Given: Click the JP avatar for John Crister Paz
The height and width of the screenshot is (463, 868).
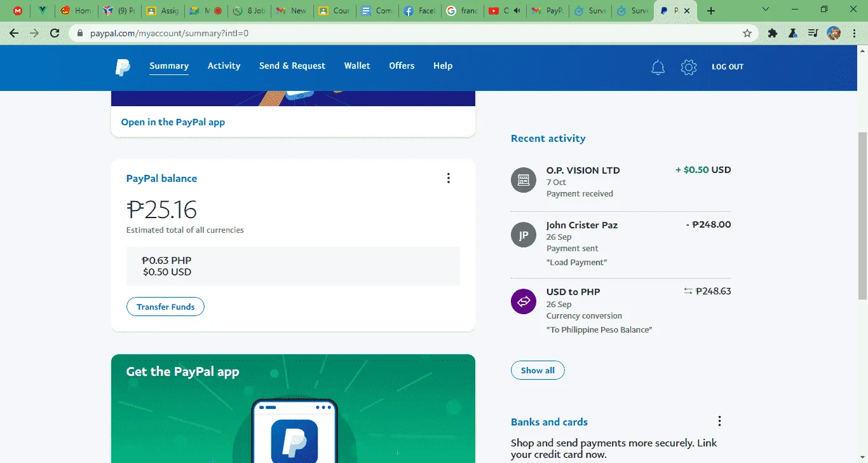Looking at the screenshot, I should coord(524,235).
